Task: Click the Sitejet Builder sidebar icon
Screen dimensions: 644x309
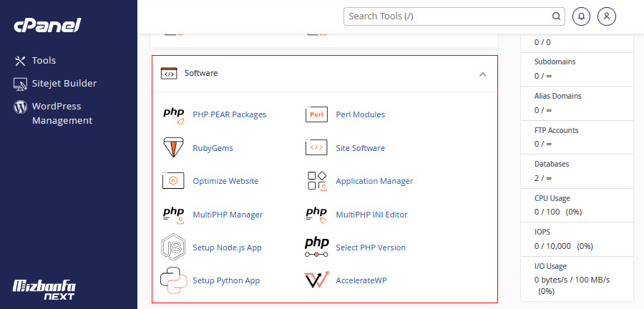Action: tap(20, 84)
